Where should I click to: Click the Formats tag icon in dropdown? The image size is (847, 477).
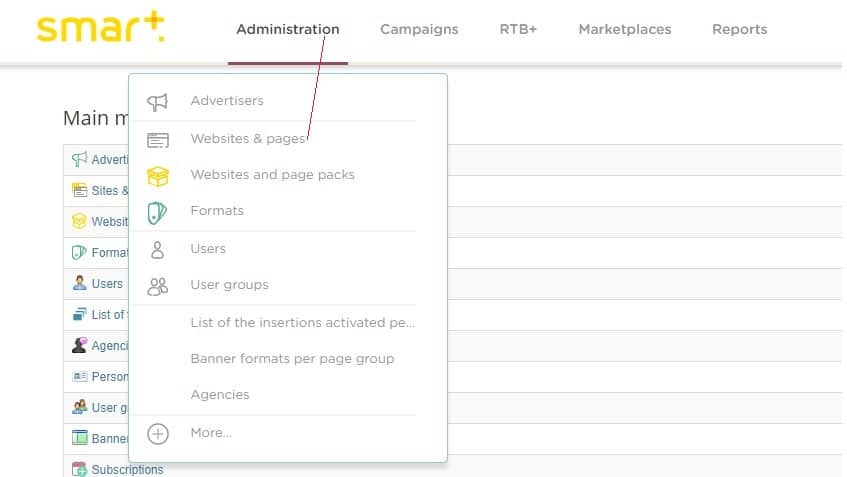pos(157,212)
